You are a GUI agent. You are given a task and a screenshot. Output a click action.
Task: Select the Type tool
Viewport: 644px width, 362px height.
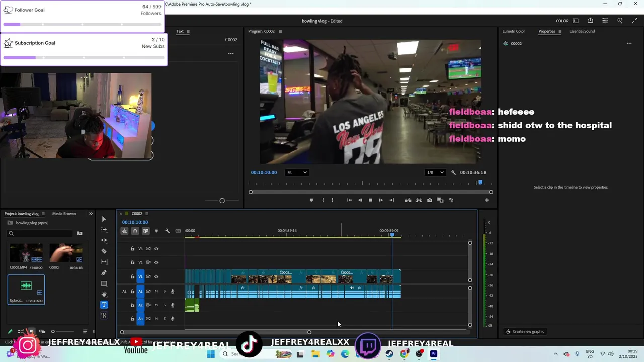coord(104,305)
